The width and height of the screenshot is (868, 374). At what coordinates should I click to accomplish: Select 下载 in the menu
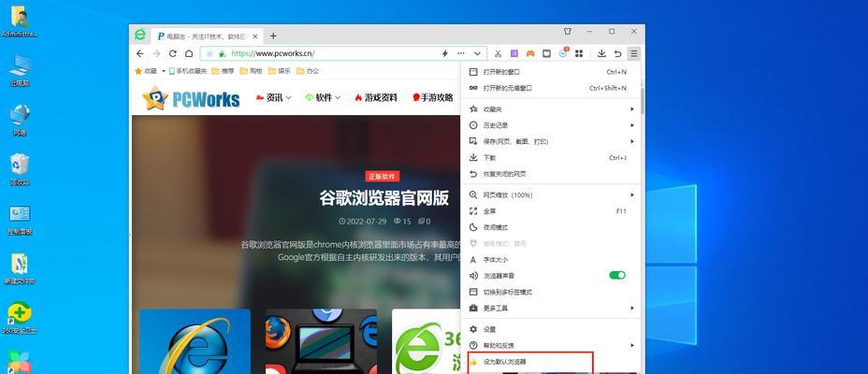click(551, 158)
